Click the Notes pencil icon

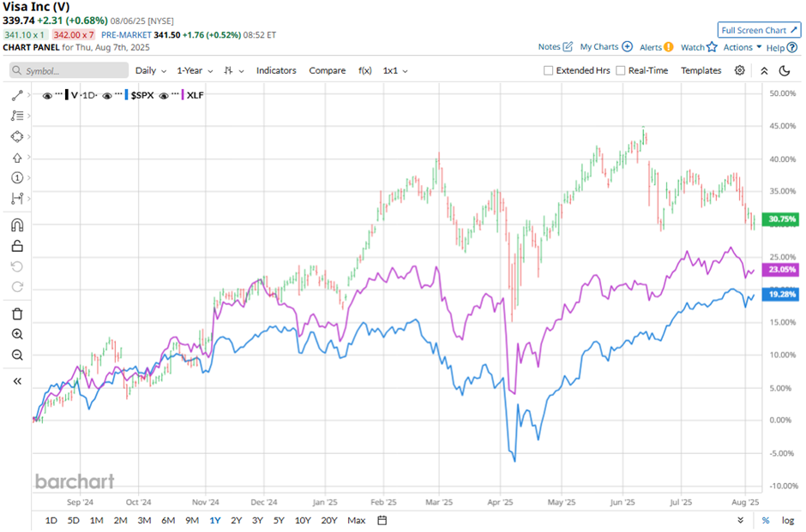coord(568,47)
